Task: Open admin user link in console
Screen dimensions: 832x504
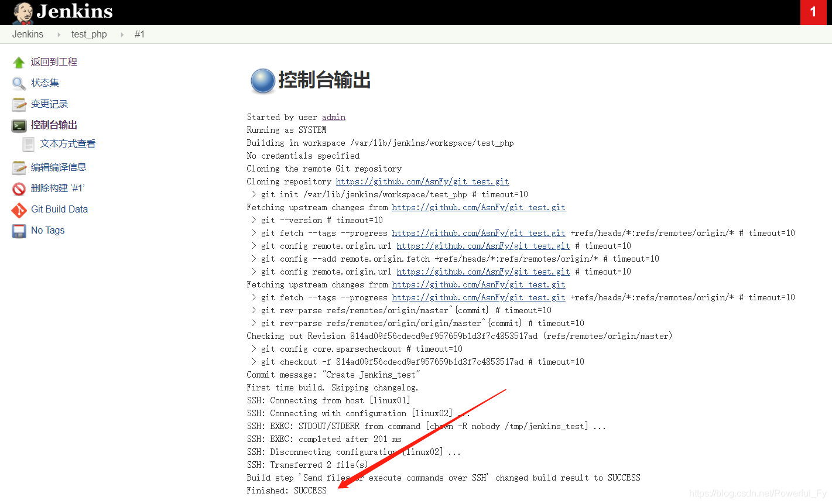Action: coord(334,117)
